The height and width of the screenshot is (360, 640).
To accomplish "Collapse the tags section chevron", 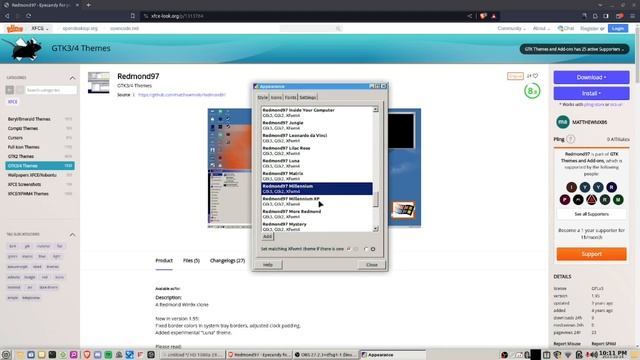I will [x=72, y=234].
